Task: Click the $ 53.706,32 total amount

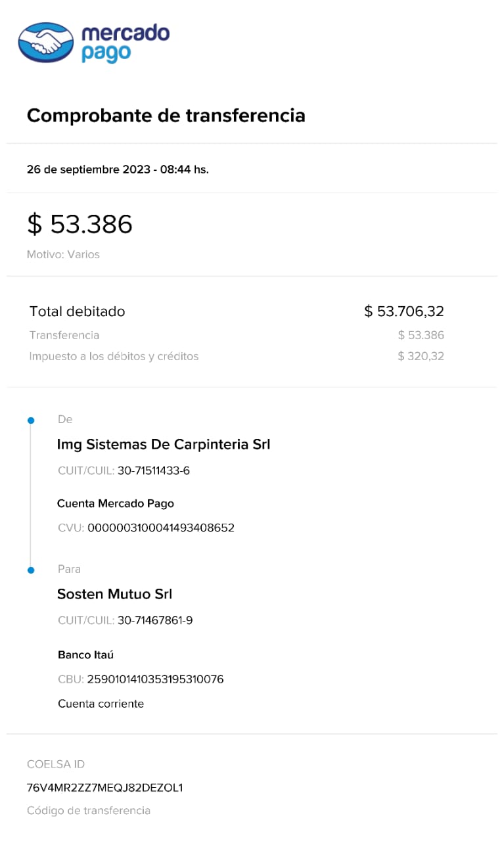Action: click(404, 311)
